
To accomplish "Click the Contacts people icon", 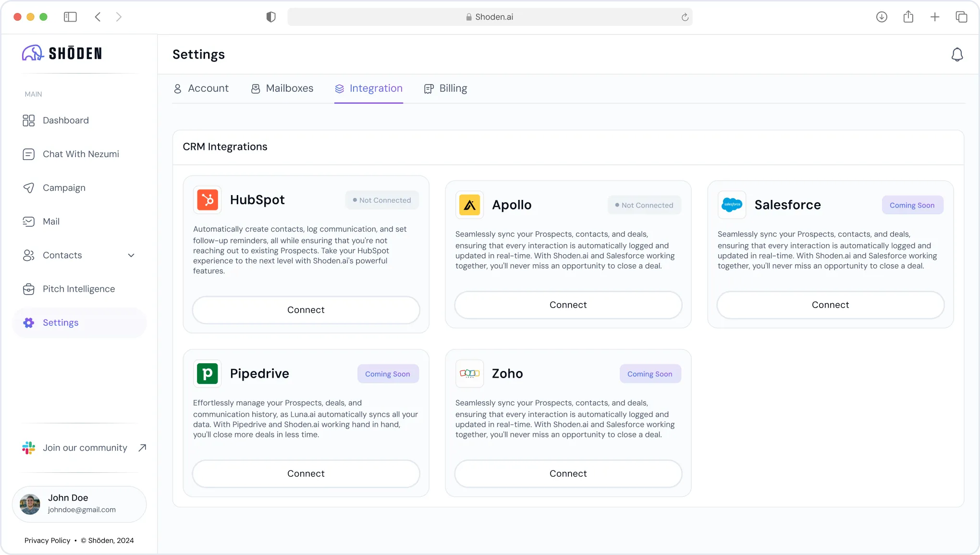I will (29, 255).
